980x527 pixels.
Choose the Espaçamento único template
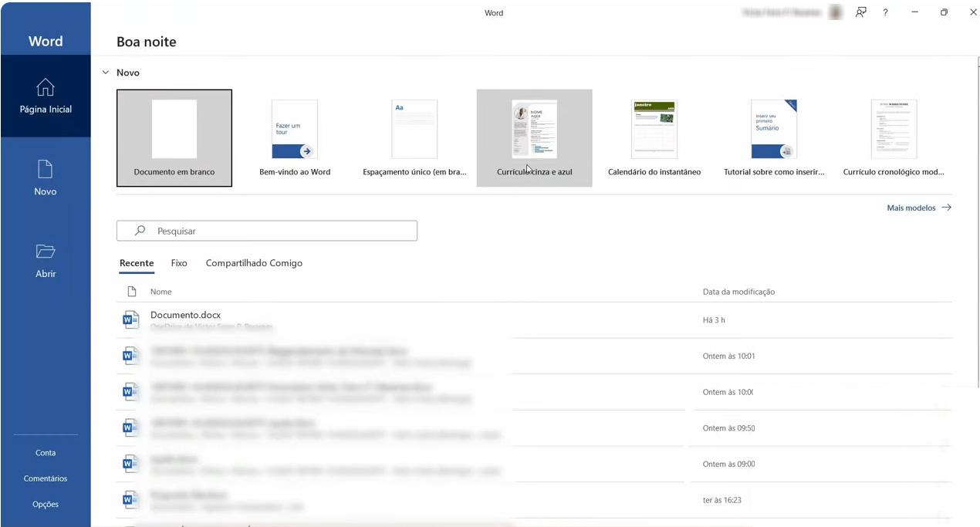(x=414, y=138)
